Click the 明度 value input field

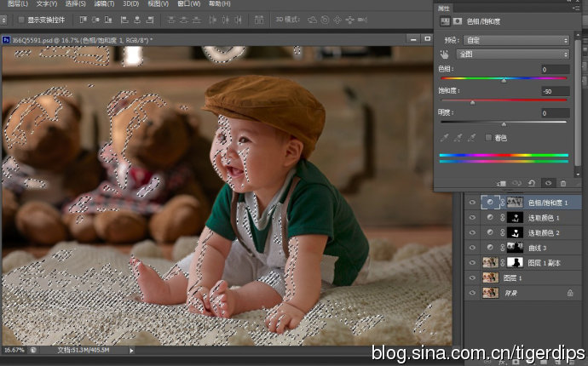tap(556, 112)
